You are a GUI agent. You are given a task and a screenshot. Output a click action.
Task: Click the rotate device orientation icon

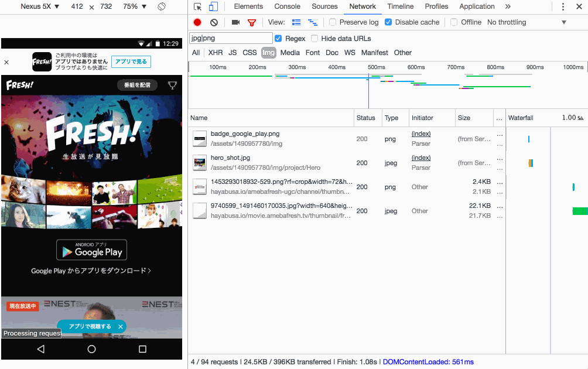(162, 6)
